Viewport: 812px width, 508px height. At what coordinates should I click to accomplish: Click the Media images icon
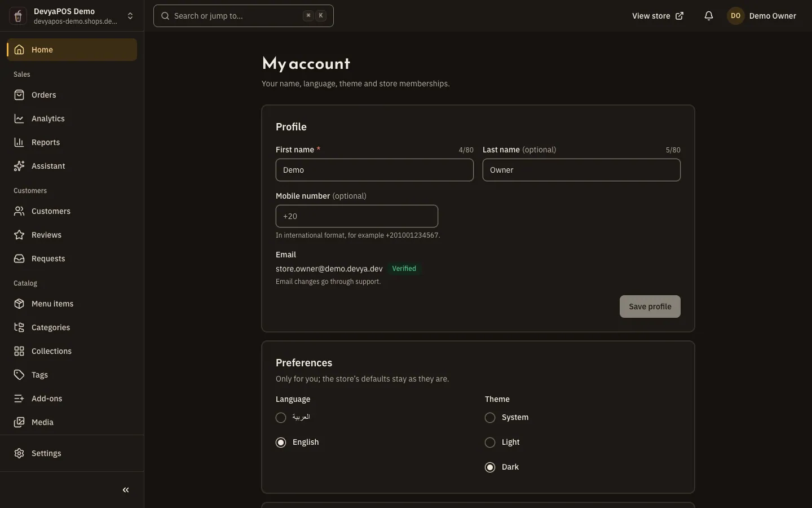point(19,422)
